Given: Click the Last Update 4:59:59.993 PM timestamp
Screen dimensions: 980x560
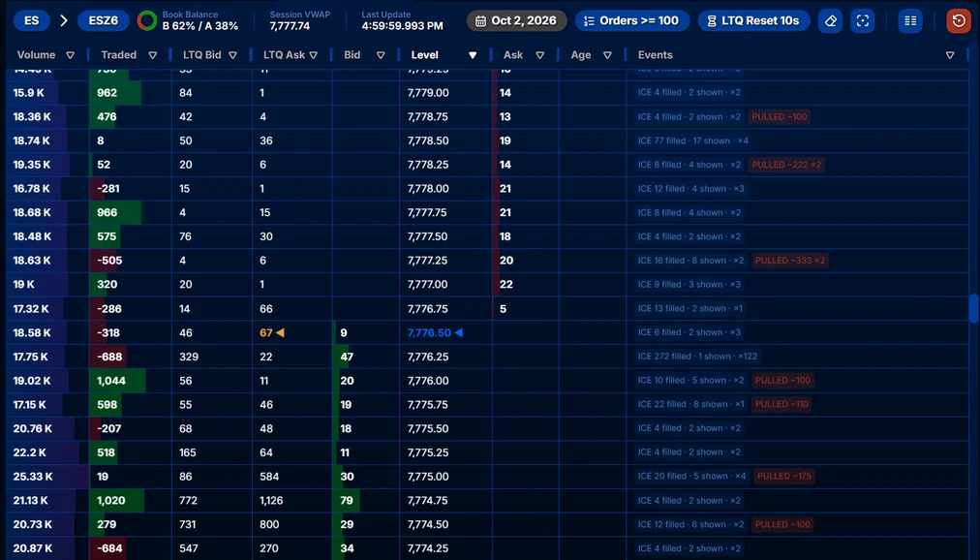Looking at the screenshot, I should click(x=402, y=26).
